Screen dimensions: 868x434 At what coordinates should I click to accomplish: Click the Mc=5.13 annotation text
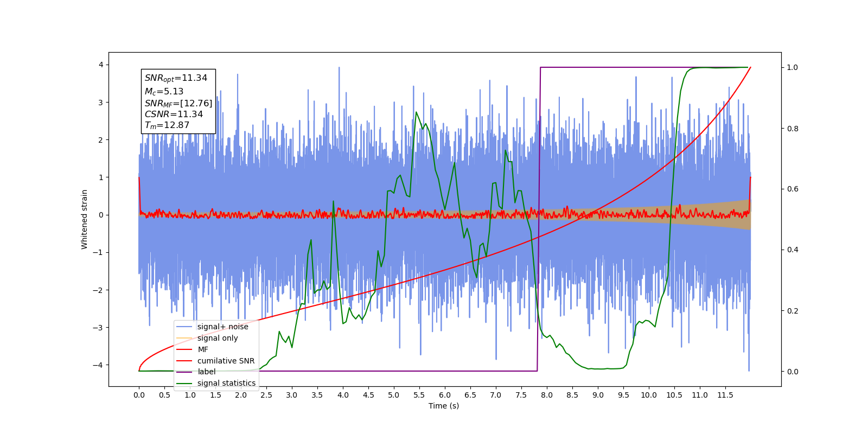click(164, 92)
